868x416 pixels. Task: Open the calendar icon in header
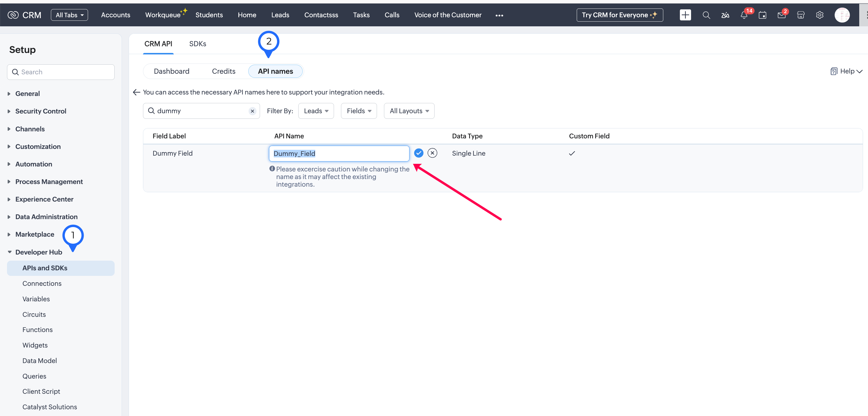[762, 15]
